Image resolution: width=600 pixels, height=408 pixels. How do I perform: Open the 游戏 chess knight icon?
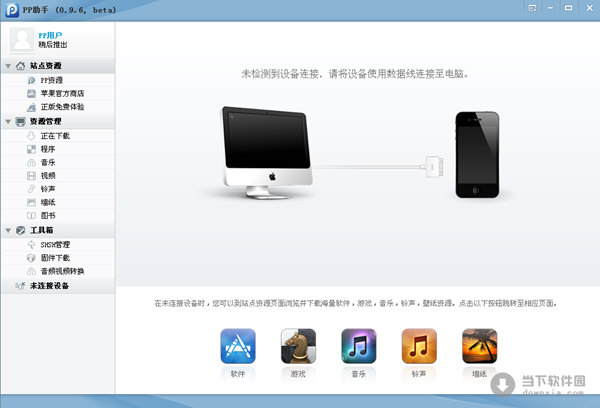[x=298, y=346]
